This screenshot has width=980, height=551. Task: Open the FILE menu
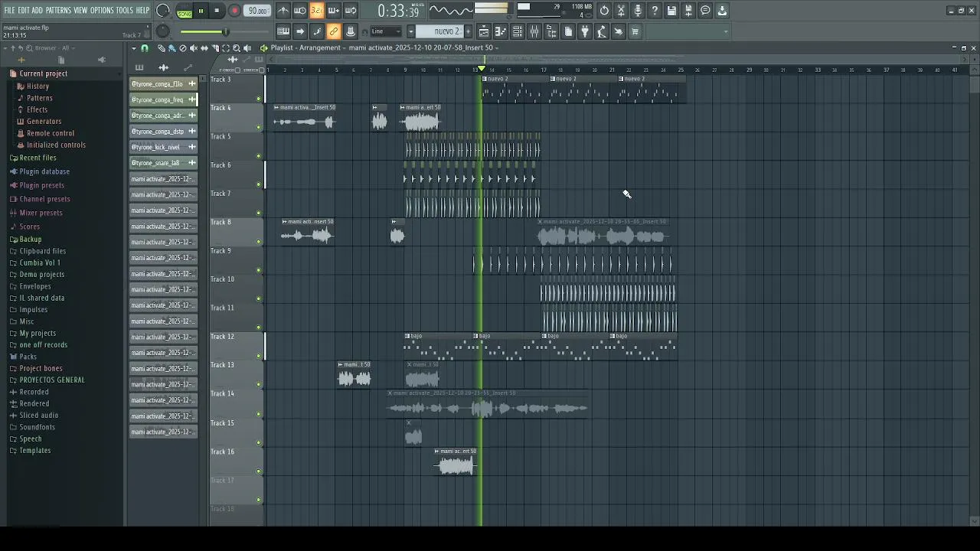coord(9,10)
